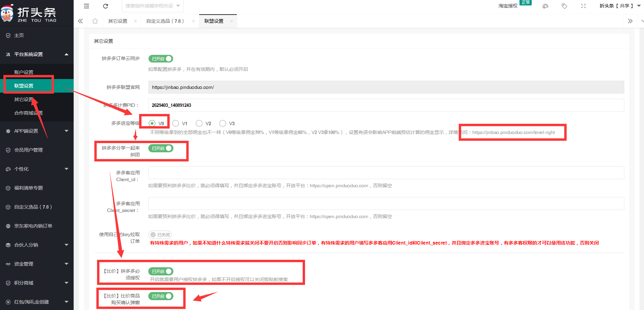Click the 福利清单专题 icon
This screenshot has height=310, width=644.
click(x=8, y=188)
